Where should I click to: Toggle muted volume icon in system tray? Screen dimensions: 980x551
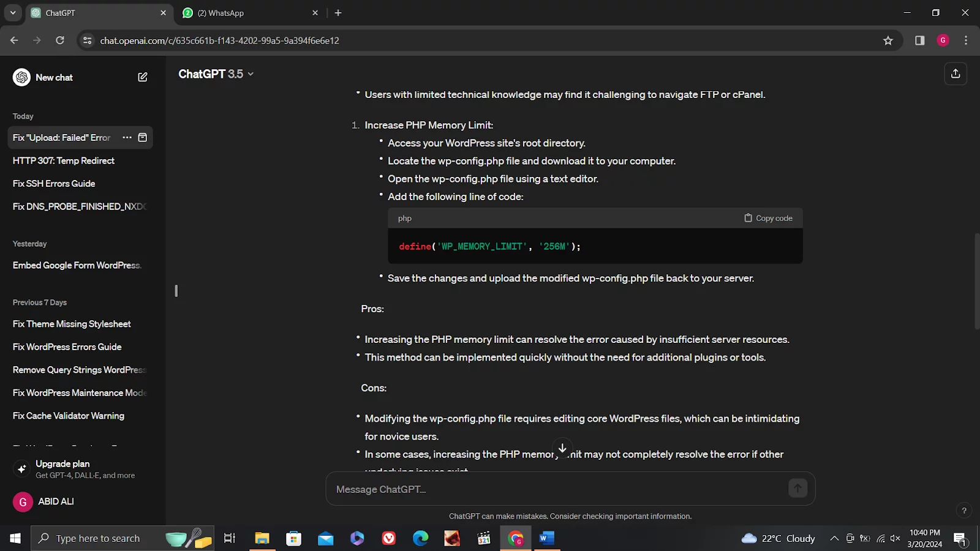895,539
